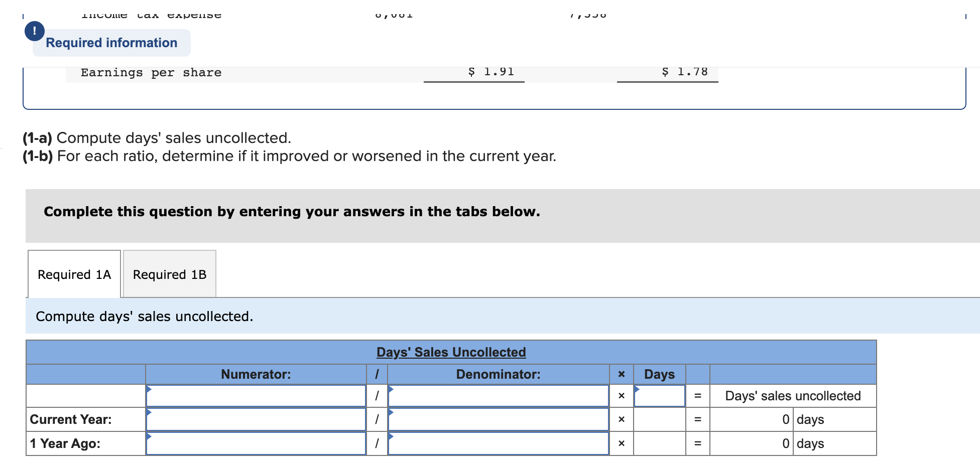This screenshot has height=463, width=980.
Task: Open the formula denominator dropdown field
Action: point(499,396)
